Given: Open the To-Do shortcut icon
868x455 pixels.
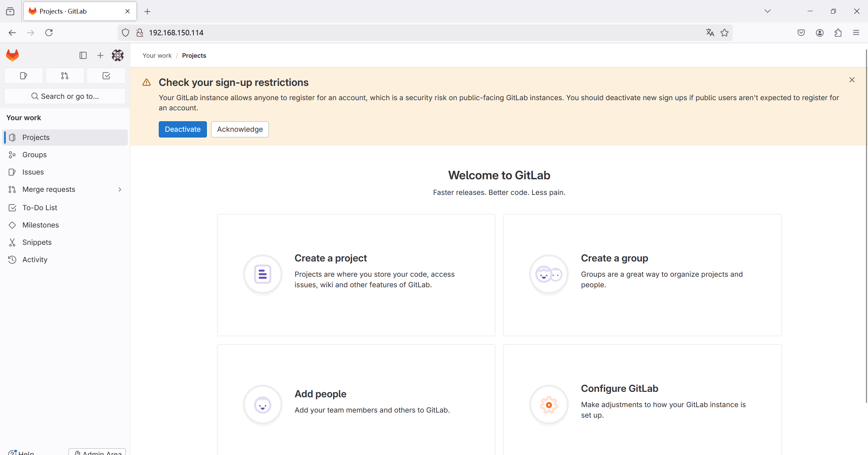Looking at the screenshot, I should [x=106, y=76].
